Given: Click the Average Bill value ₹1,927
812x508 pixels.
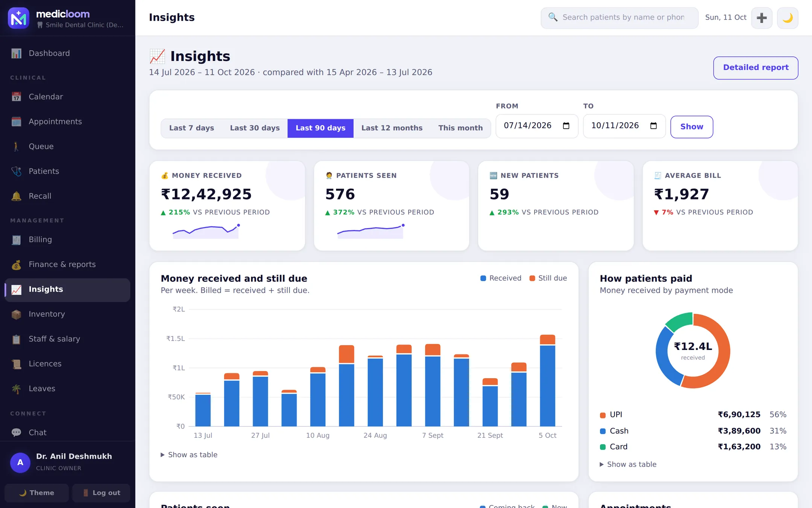Looking at the screenshot, I should 682,194.
